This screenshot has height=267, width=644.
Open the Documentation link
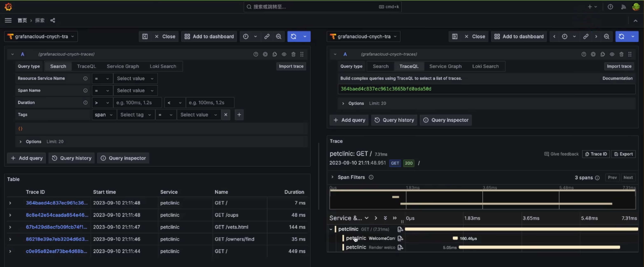[x=617, y=78]
